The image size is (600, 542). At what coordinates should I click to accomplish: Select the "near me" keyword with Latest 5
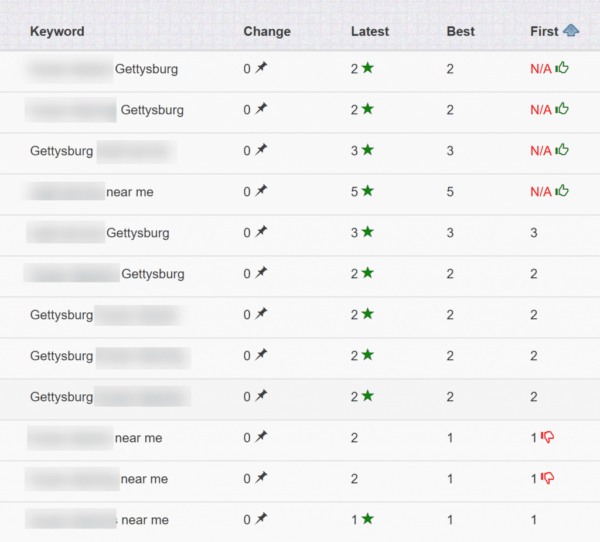click(129, 191)
